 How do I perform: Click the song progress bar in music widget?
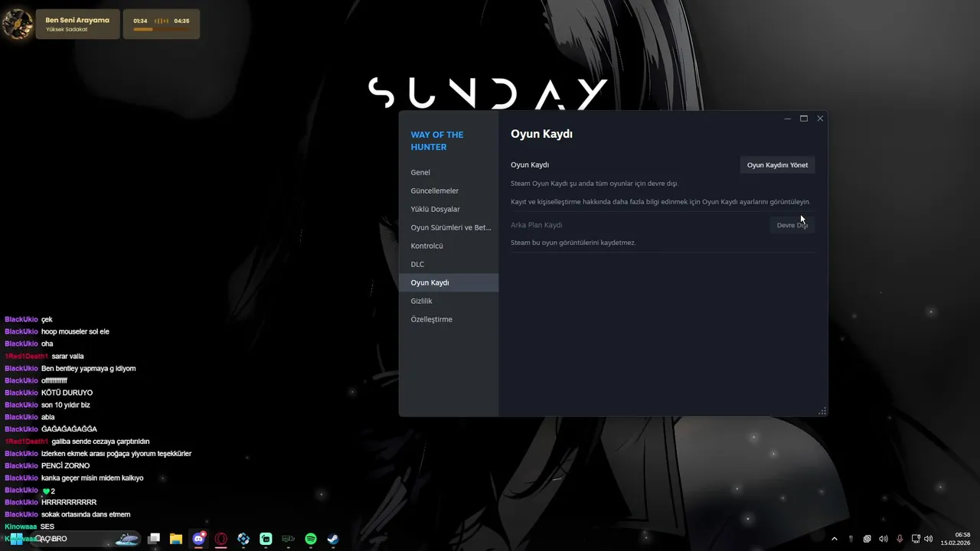(x=161, y=29)
